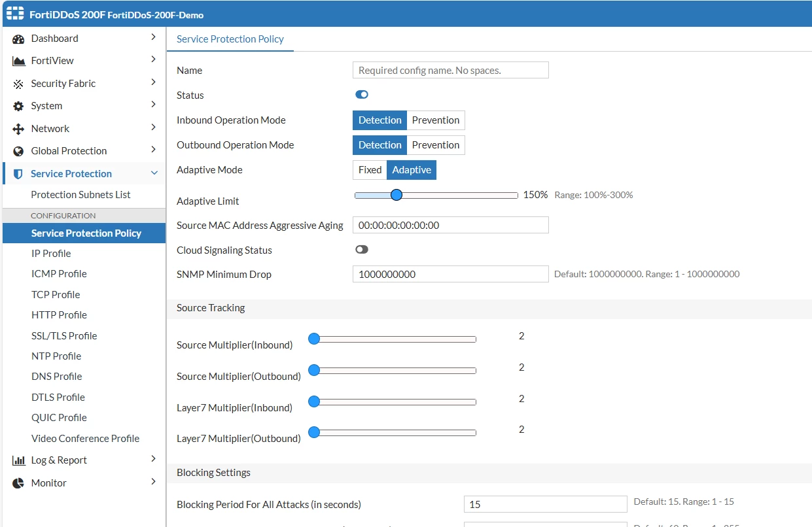Screen dimensions: 812x527
Task: Click the Security Fabric icon
Action: (x=18, y=84)
